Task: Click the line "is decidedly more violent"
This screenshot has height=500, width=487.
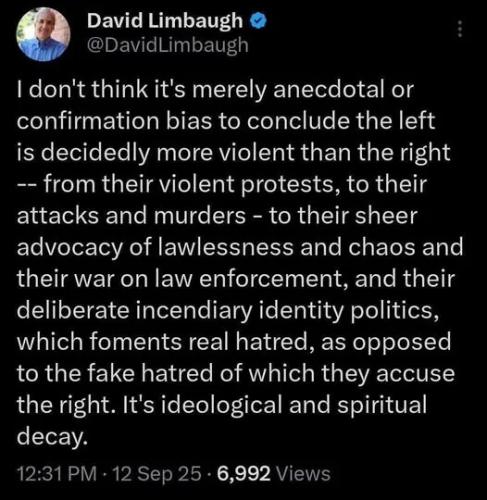Action: coord(234,152)
